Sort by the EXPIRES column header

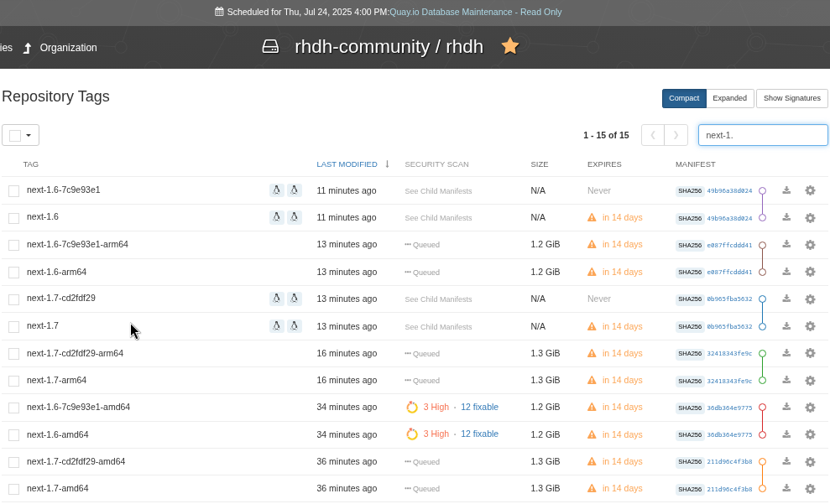click(x=604, y=164)
